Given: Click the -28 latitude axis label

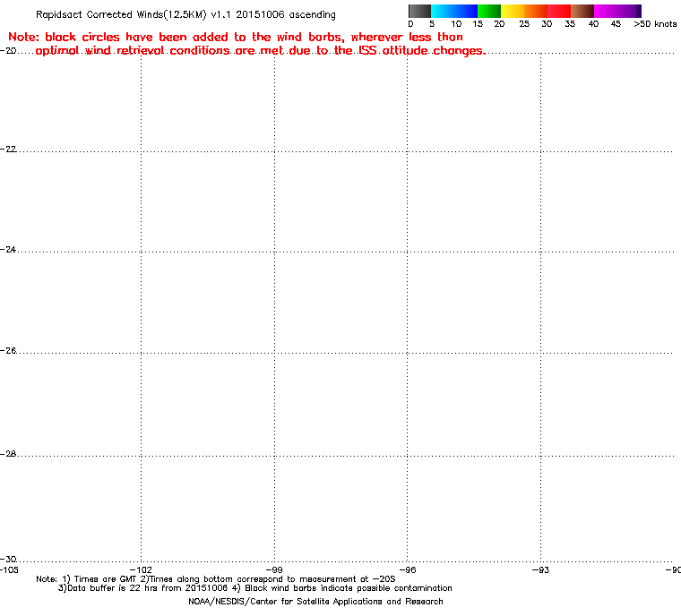Looking at the screenshot, I should (8, 454).
